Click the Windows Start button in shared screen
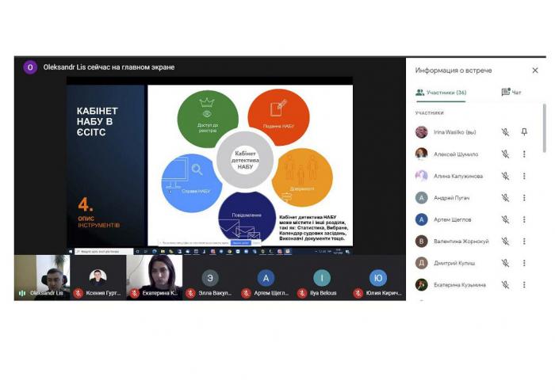Screen dimensions: 555x392 69,251
